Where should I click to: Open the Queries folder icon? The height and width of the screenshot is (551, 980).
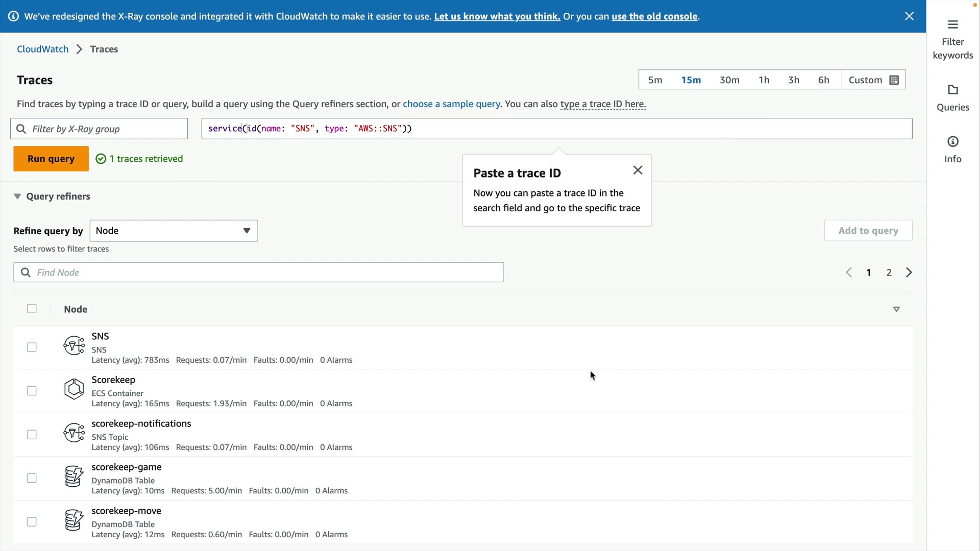pyautogui.click(x=952, y=90)
